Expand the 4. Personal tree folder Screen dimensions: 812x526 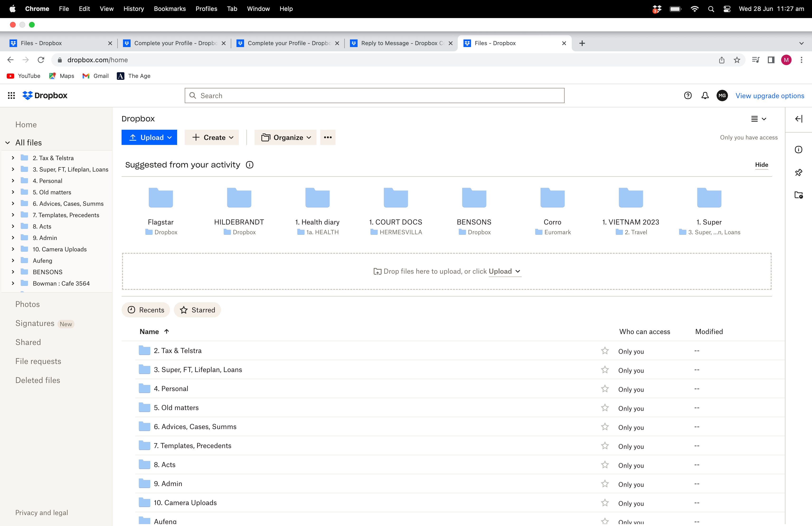tap(13, 181)
